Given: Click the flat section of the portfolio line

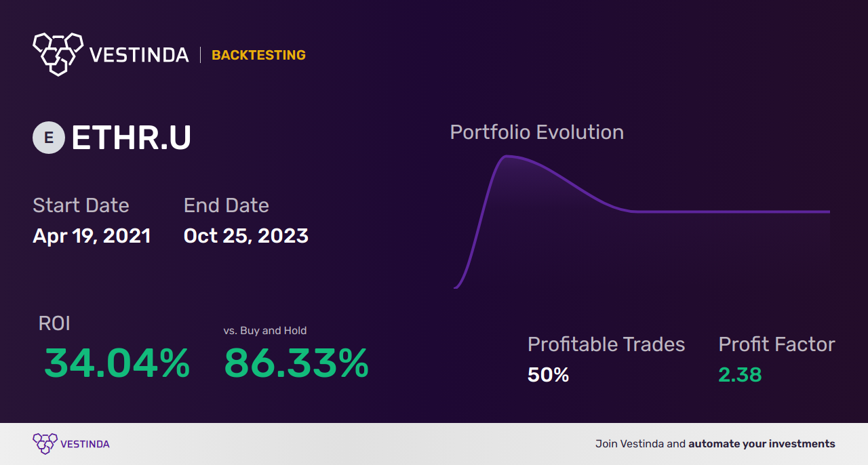Looking at the screenshot, I should coord(731,211).
